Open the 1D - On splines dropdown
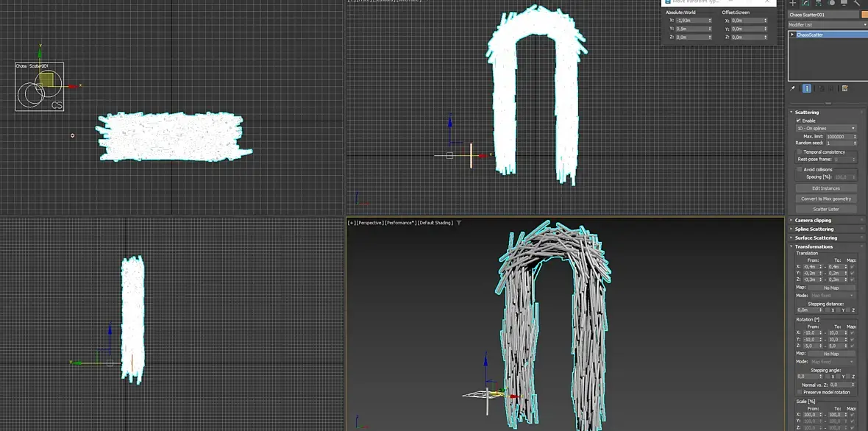 (x=826, y=129)
